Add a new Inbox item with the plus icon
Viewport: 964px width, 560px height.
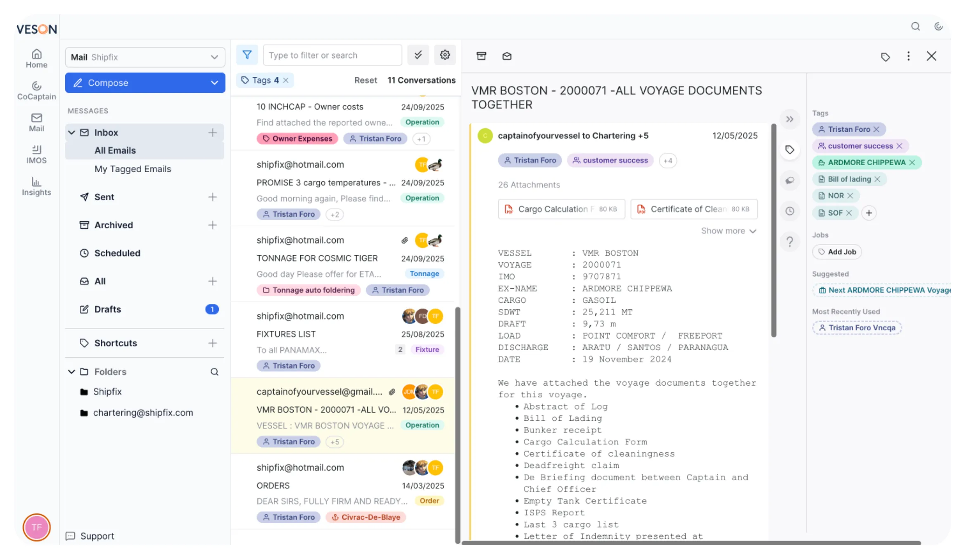(x=212, y=133)
